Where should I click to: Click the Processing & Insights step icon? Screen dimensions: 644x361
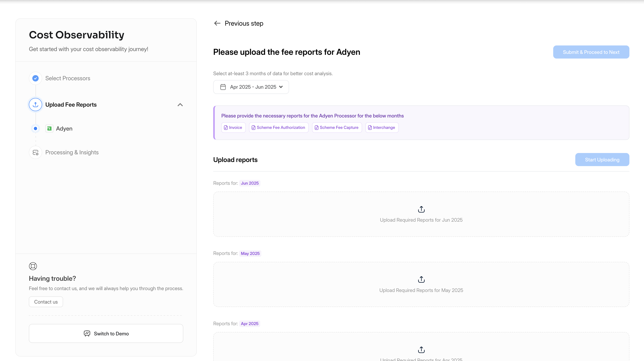[x=36, y=152]
